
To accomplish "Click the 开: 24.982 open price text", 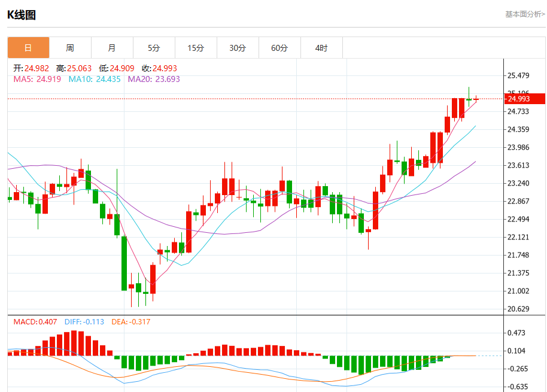I will pyautogui.click(x=31, y=68).
